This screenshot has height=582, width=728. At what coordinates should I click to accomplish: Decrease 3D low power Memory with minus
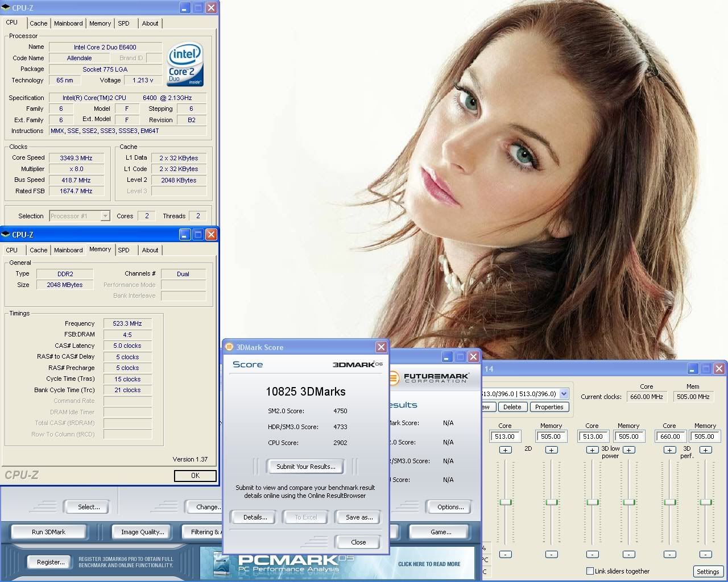pos(628,554)
